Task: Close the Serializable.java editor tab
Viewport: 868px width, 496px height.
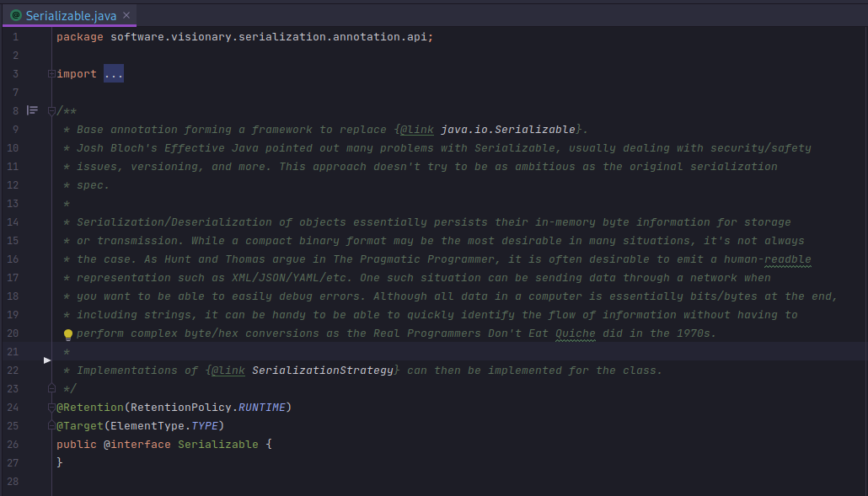Action: 126,16
